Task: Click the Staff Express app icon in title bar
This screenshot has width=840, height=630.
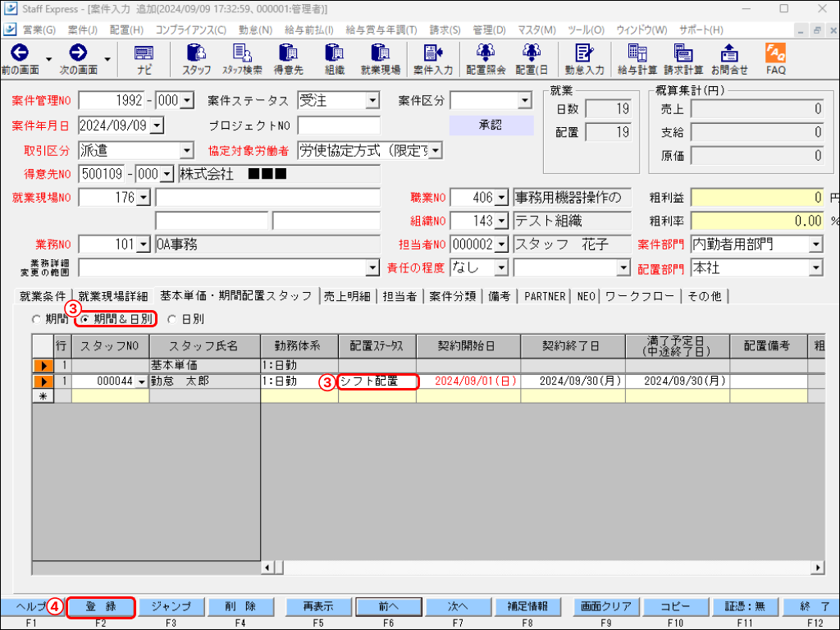Action: tap(10, 9)
